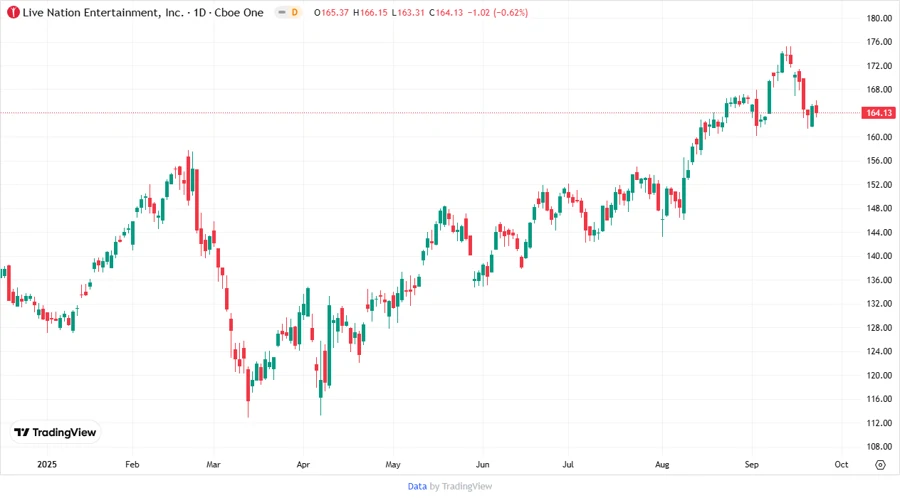Click the close value C164.13
900x498 pixels.
coord(446,13)
